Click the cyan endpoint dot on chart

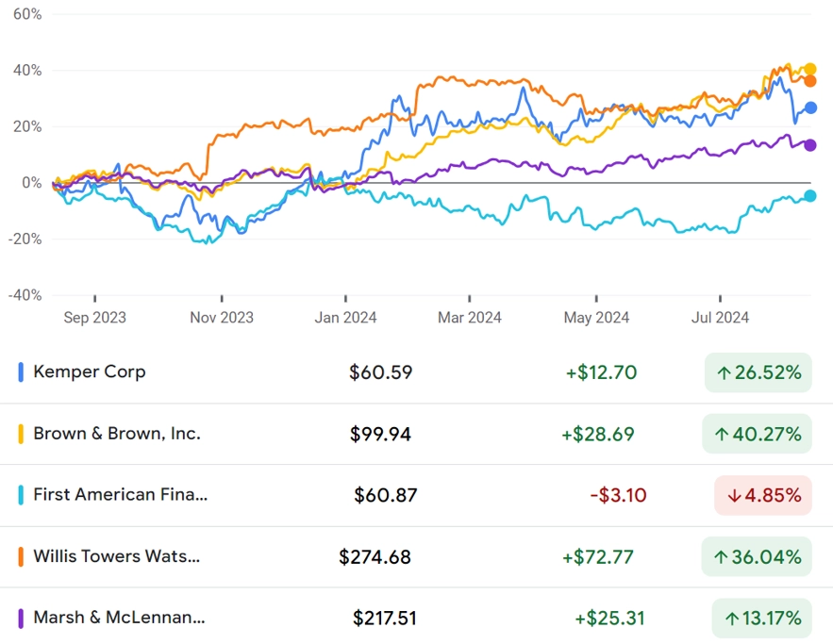[809, 196]
